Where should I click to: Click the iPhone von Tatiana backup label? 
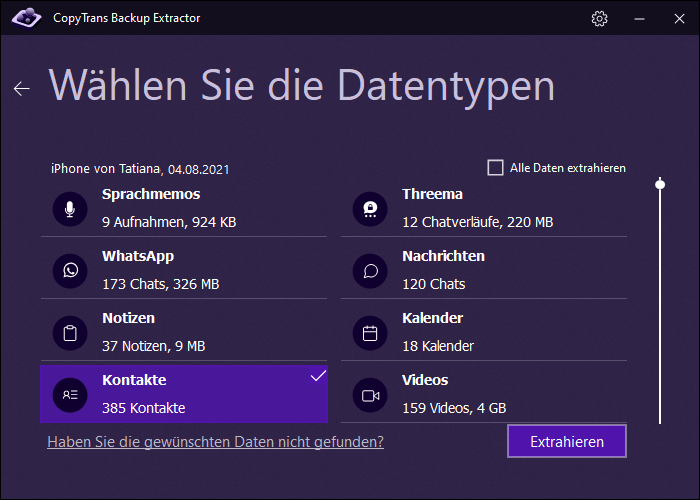click(140, 169)
